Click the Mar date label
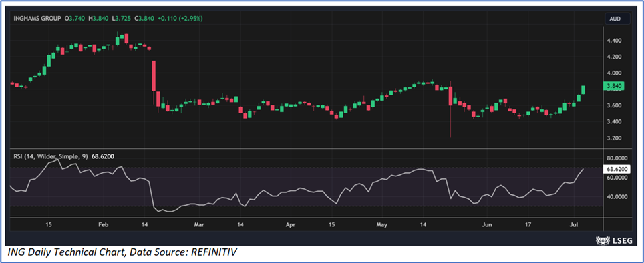 tap(199, 224)
